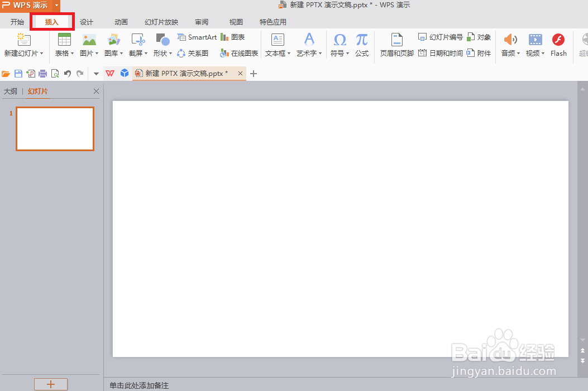Undo the last action
The height and width of the screenshot is (391, 588).
coord(68,74)
